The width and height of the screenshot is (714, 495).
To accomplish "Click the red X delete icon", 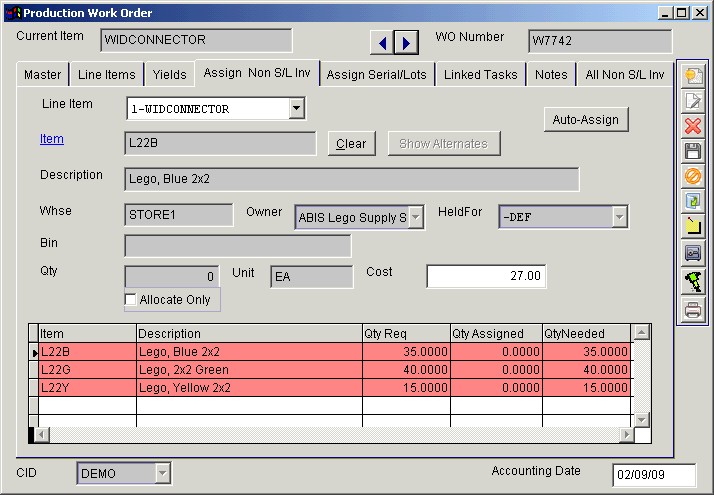I will click(692, 126).
